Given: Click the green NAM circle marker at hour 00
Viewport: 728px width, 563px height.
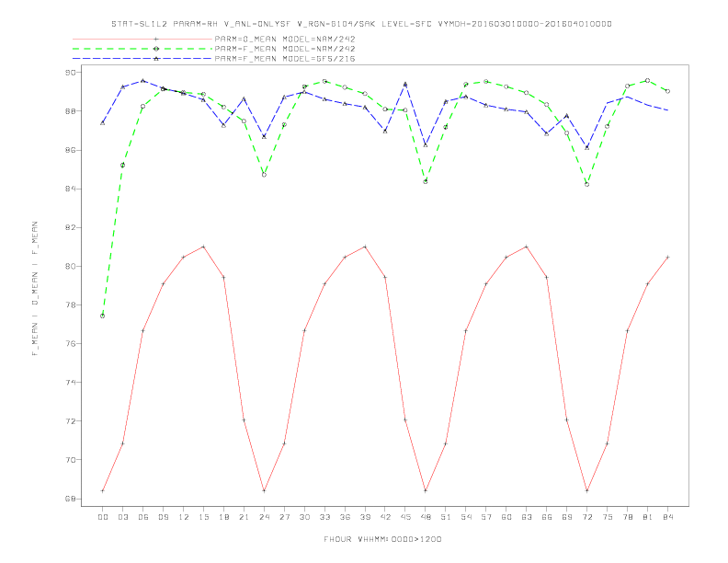Looking at the screenshot, I should pos(103,316).
